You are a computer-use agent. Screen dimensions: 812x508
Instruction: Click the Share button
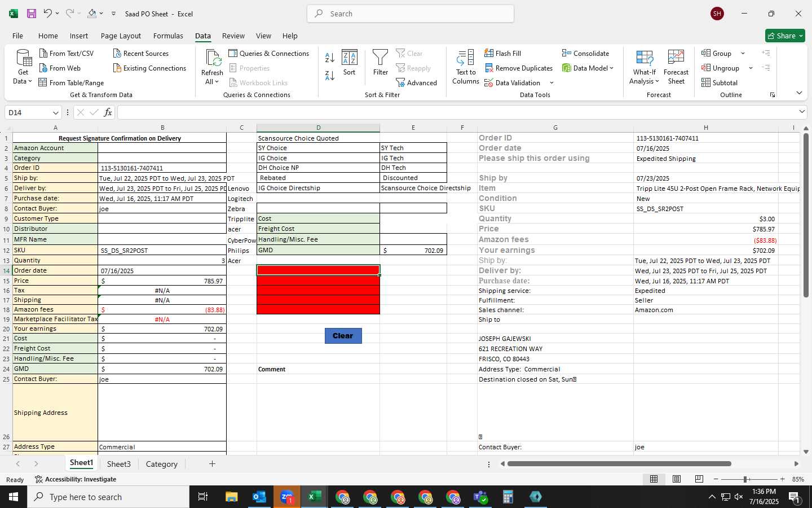point(785,36)
